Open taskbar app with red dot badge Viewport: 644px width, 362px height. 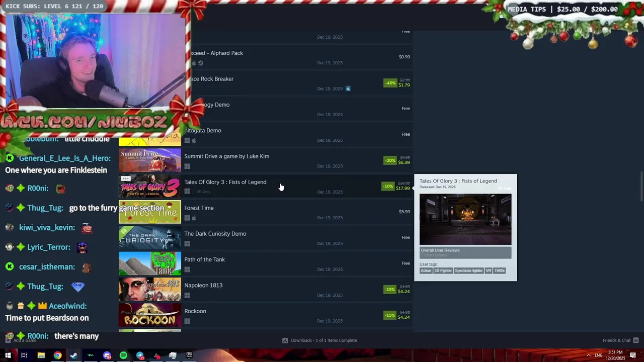[156, 355]
